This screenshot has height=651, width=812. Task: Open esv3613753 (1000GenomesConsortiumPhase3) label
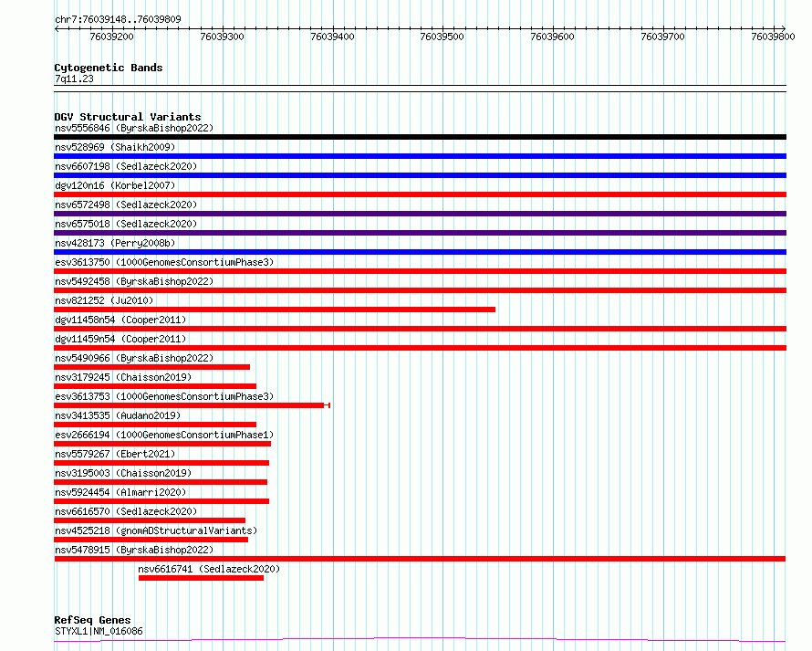tap(164, 396)
